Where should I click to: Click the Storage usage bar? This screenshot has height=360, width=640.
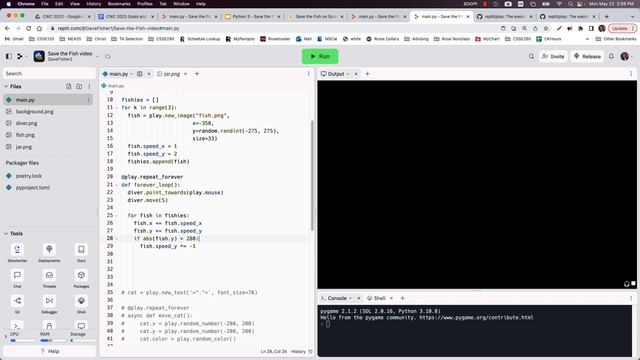pyautogui.click(x=82, y=340)
